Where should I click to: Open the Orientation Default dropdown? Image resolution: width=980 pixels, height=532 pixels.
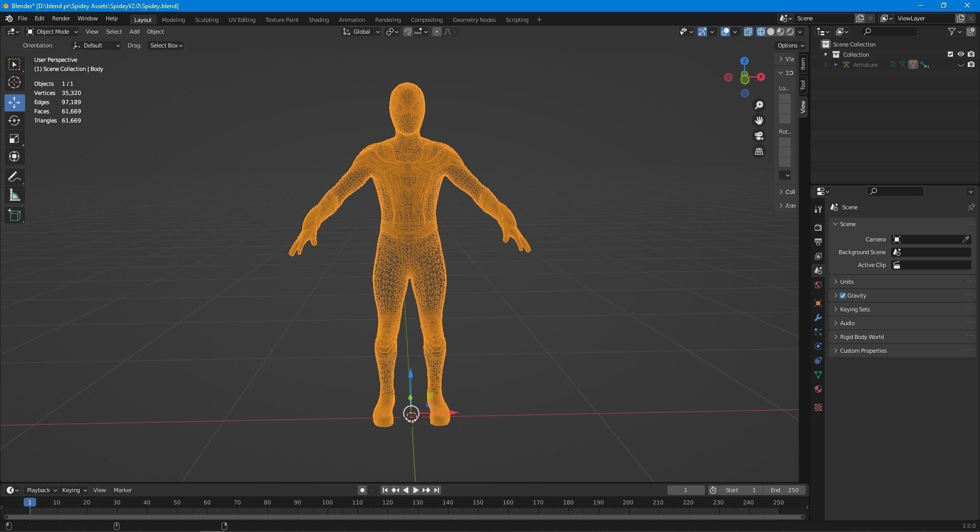[x=96, y=45]
